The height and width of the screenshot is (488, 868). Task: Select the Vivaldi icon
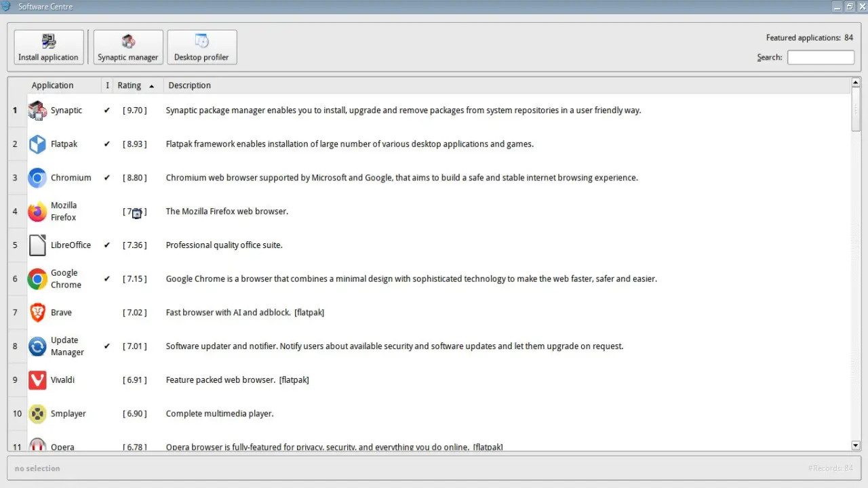37,380
